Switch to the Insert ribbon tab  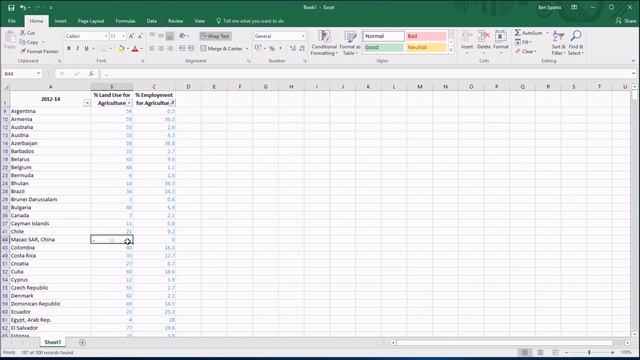click(60, 21)
